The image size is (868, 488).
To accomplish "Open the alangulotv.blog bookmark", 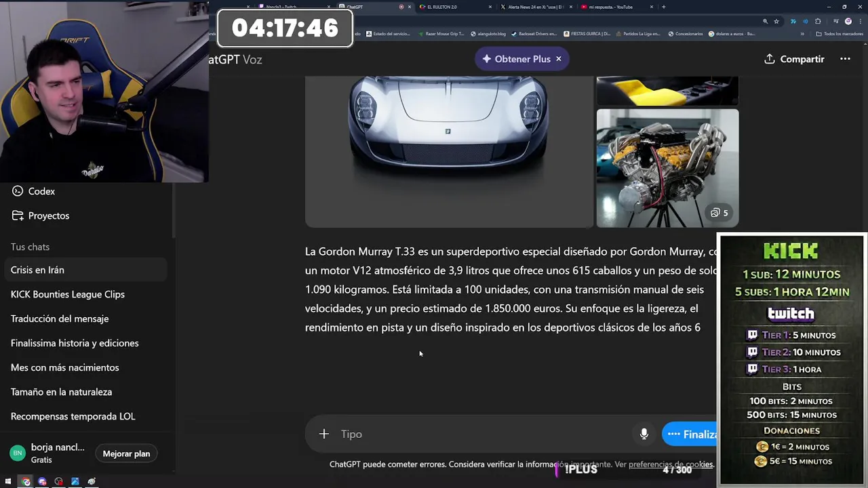I will click(488, 34).
